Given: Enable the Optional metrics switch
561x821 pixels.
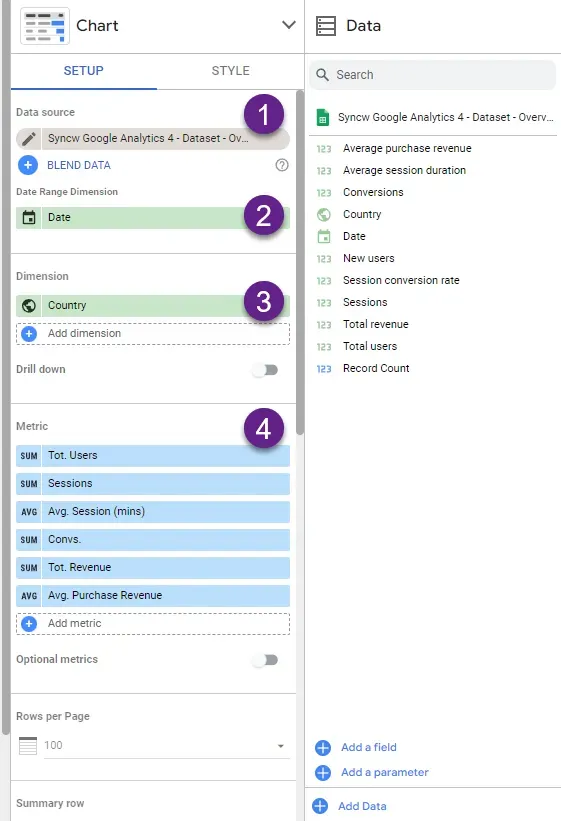Looking at the screenshot, I should (266, 660).
